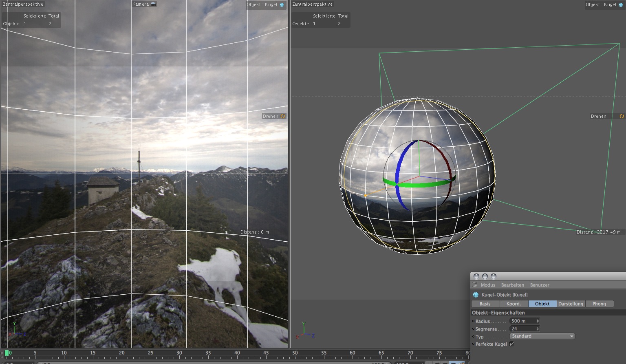The image size is (626, 364).
Task: Toggle the animation dot next to Radius
Action: click(473, 321)
